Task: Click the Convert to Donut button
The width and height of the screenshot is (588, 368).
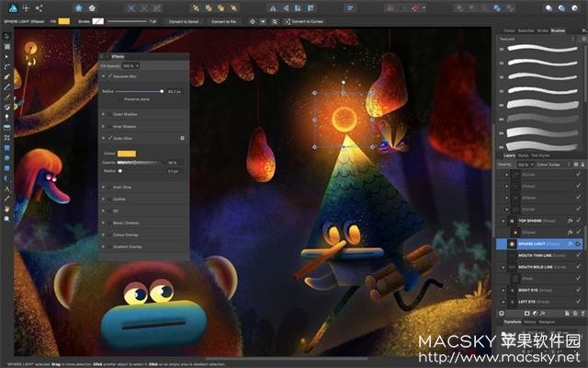Action: 184,22
